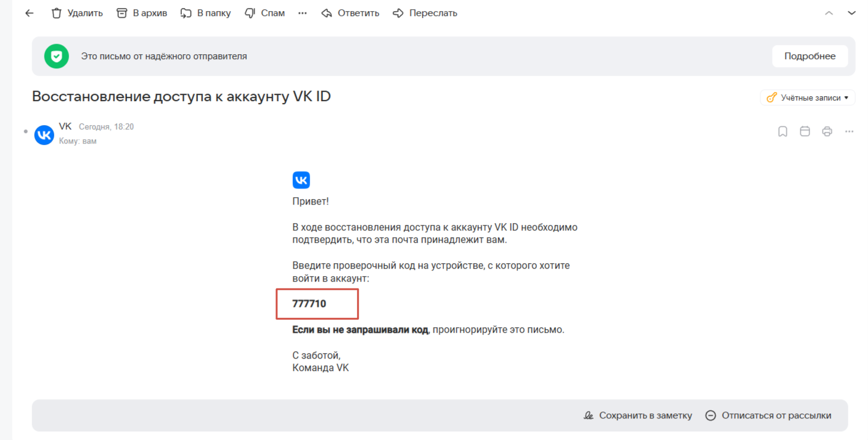Click the VK logo in email body
The image size is (868, 440).
[x=301, y=180]
